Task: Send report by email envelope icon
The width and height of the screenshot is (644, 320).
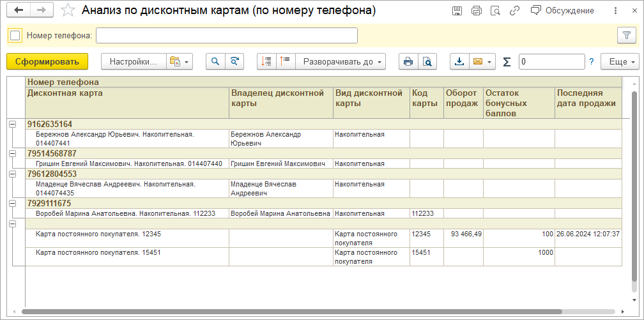Action: click(x=477, y=61)
